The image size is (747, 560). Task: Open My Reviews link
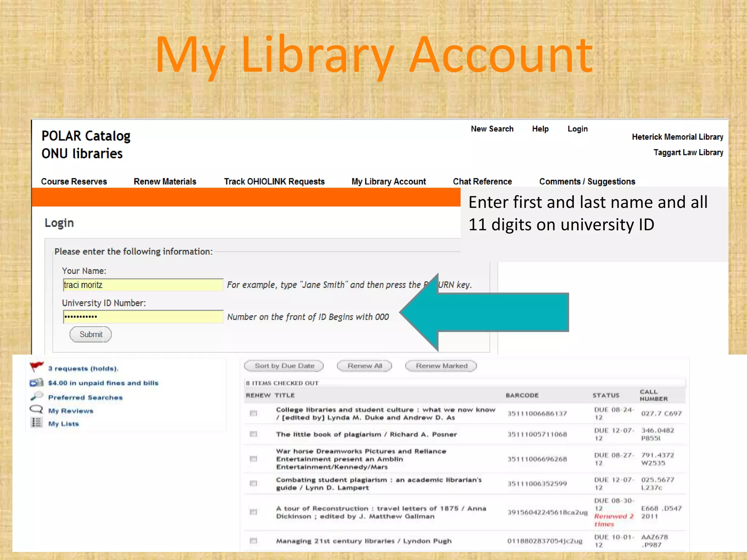click(x=71, y=411)
